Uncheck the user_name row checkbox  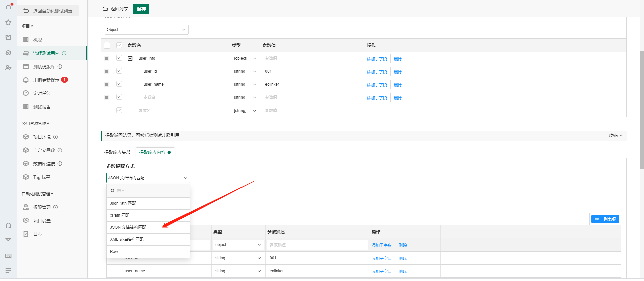119,84
